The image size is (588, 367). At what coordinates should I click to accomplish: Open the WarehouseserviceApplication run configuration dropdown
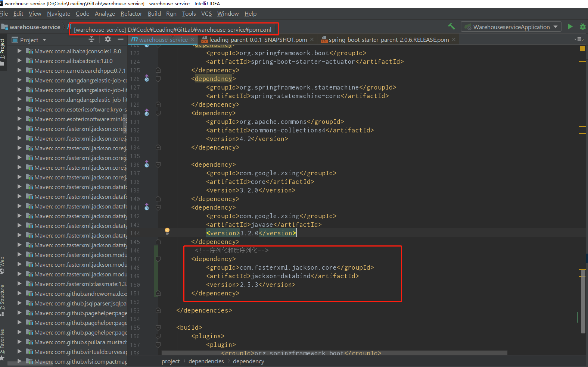click(511, 27)
